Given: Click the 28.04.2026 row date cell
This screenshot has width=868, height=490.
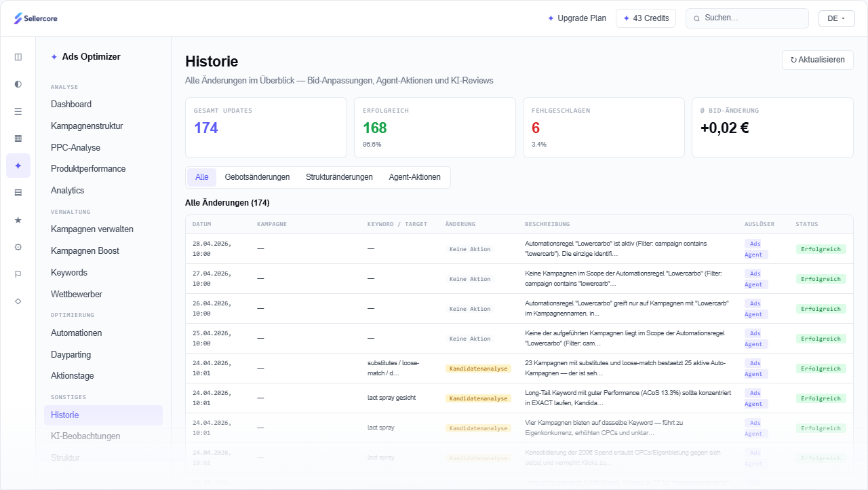Looking at the screenshot, I should (x=212, y=248).
